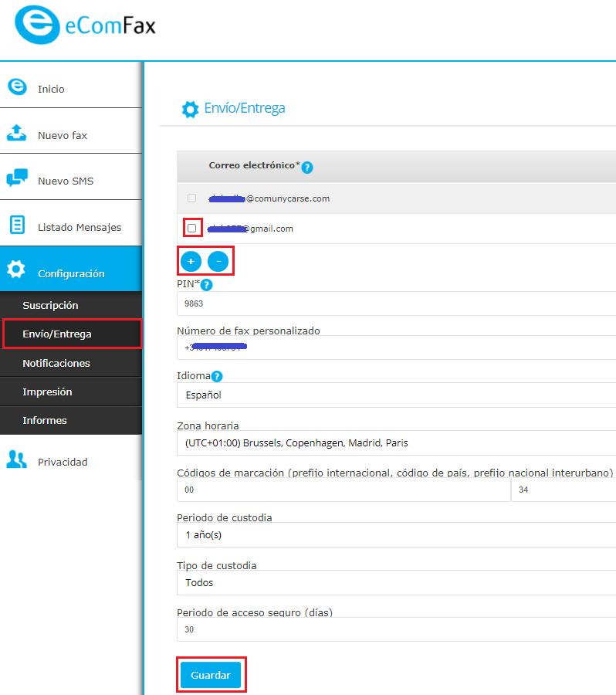Viewport: 616px width, 695px height.
Task: Click the PIN field containing 9863
Action: (396, 303)
